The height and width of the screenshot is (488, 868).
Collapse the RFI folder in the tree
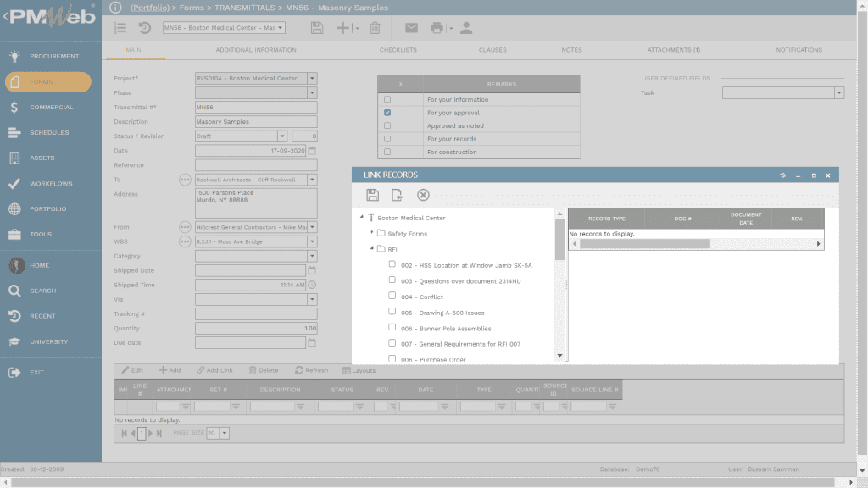click(372, 248)
